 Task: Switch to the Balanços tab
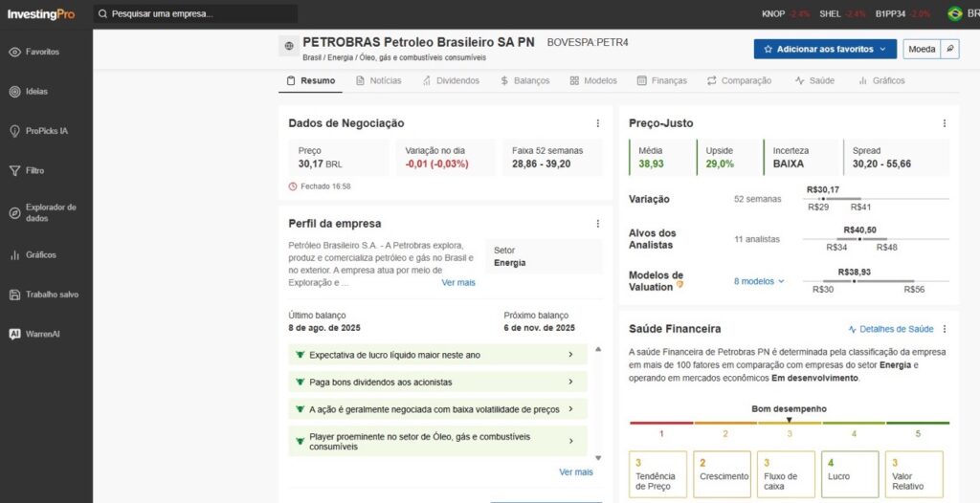525,80
